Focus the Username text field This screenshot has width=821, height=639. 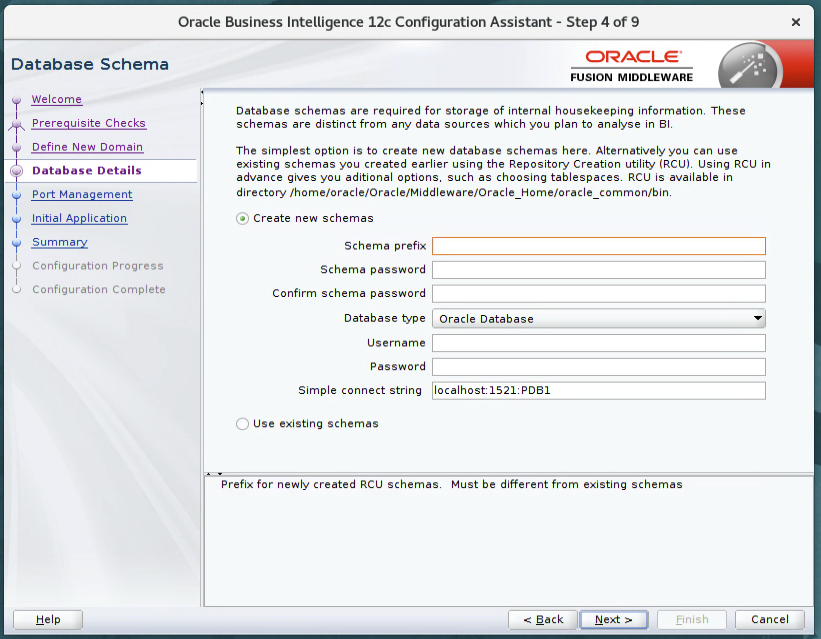(x=598, y=343)
